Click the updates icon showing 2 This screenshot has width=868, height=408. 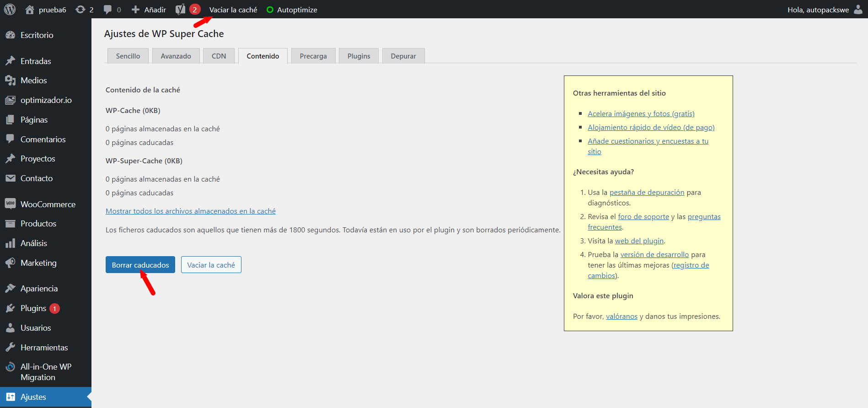80,10
